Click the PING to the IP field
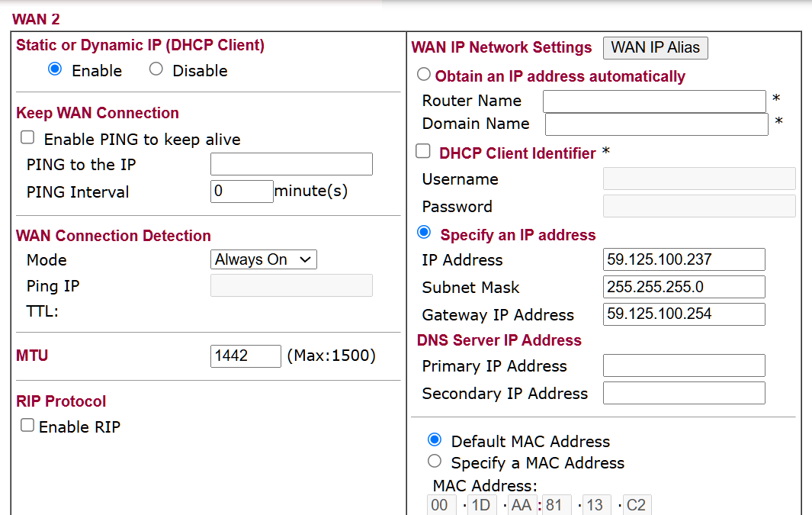812x515 pixels. [x=291, y=164]
